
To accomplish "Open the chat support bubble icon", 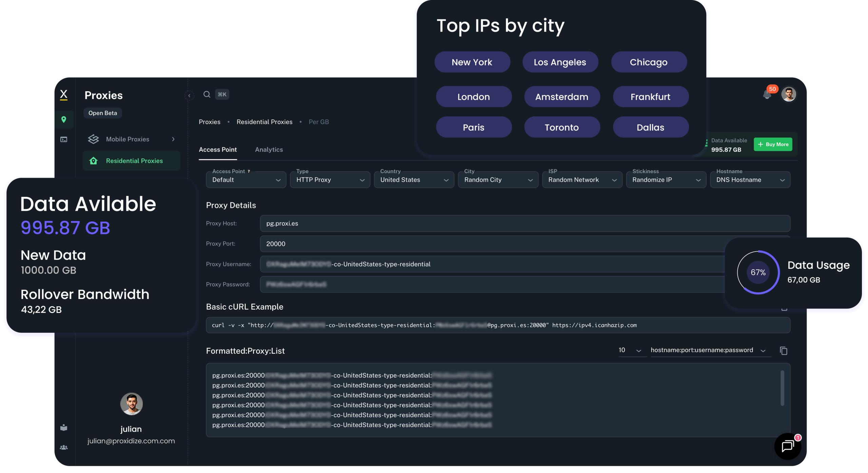I will click(787, 446).
